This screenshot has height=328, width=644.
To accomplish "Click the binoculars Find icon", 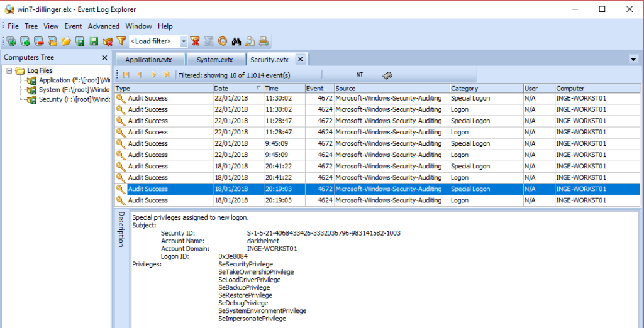I will 236,41.
